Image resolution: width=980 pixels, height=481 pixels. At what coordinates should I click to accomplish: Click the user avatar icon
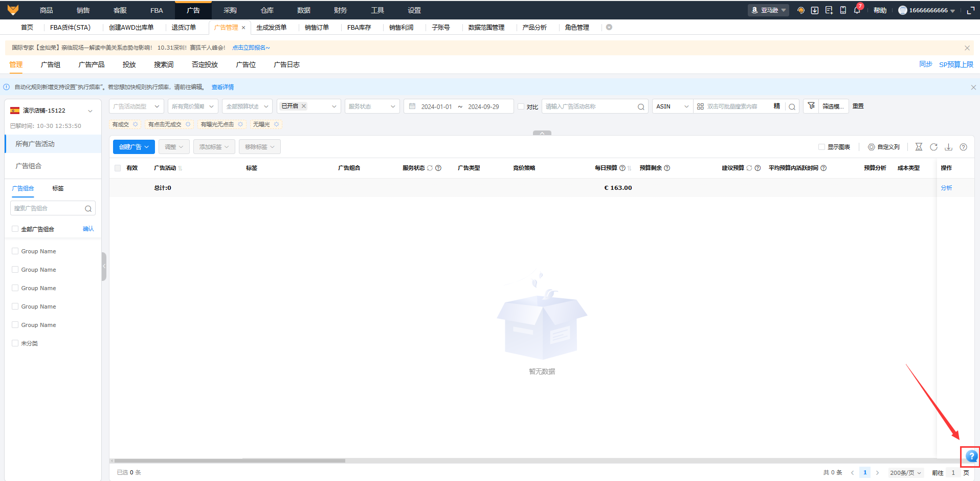point(903,10)
